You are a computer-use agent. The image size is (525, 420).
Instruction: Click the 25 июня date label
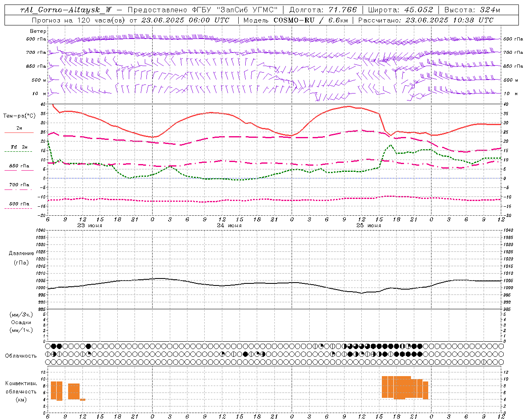pyautogui.click(x=369, y=226)
